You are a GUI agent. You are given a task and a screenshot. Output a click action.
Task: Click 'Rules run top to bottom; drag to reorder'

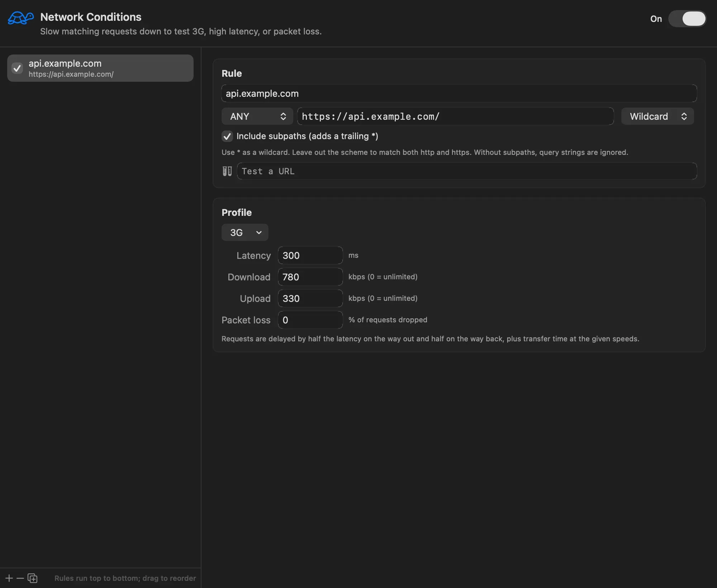tap(125, 578)
